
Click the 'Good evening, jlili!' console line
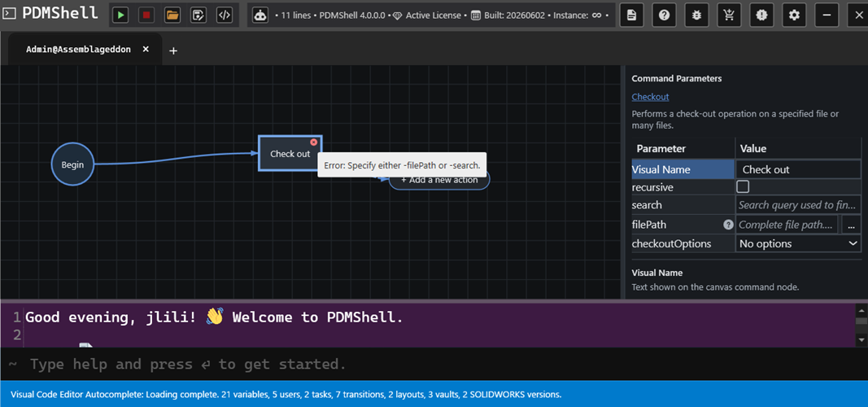pyautogui.click(x=214, y=317)
